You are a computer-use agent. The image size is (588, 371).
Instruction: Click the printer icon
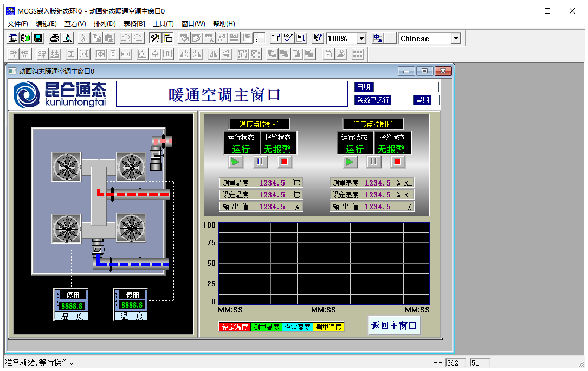tap(55, 38)
